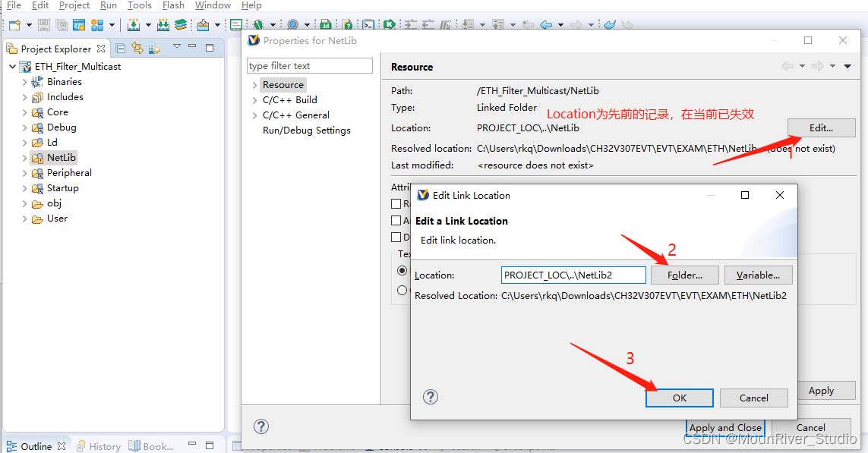Open the Window menu
This screenshot has height=453, width=868.
(213, 5)
